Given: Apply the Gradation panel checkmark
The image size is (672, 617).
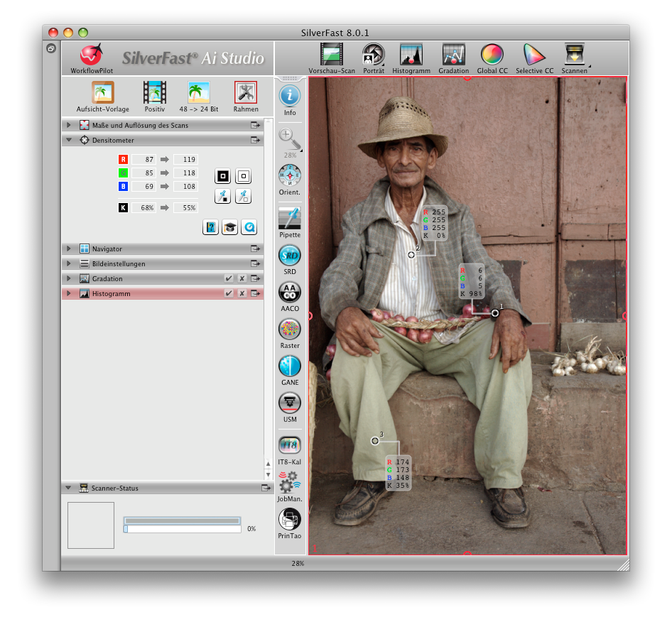Looking at the screenshot, I should pyautogui.click(x=228, y=279).
